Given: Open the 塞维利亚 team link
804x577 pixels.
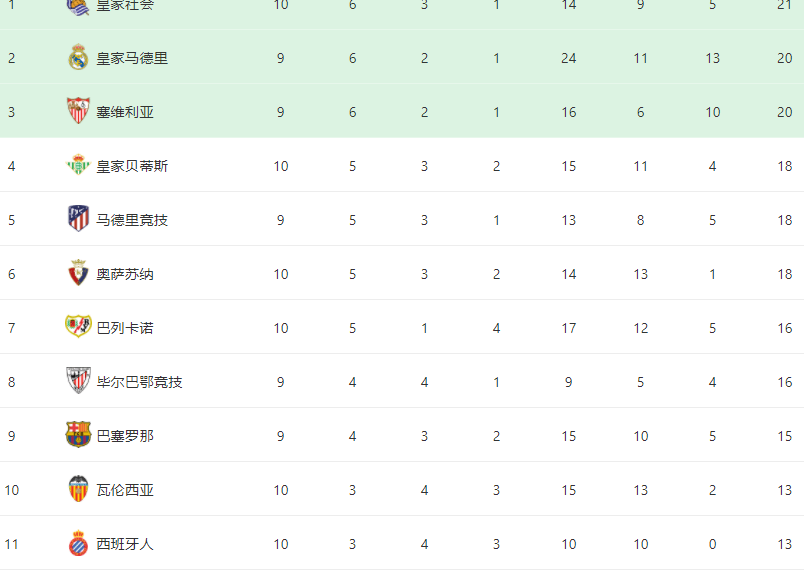Looking at the screenshot, I should [x=125, y=112].
